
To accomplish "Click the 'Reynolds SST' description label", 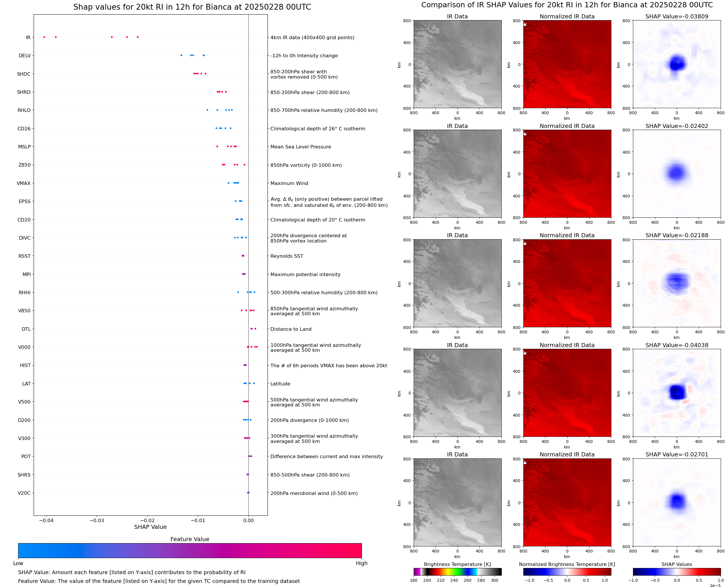I will pos(287,256).
